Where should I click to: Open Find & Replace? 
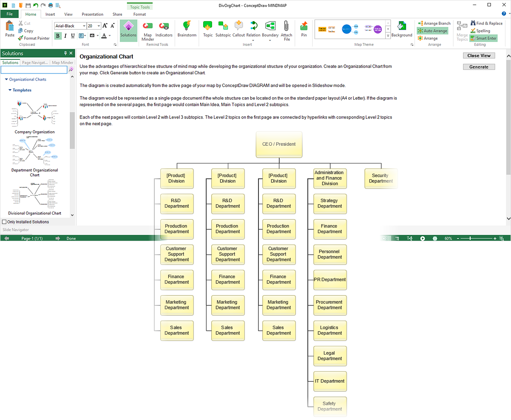486,23
